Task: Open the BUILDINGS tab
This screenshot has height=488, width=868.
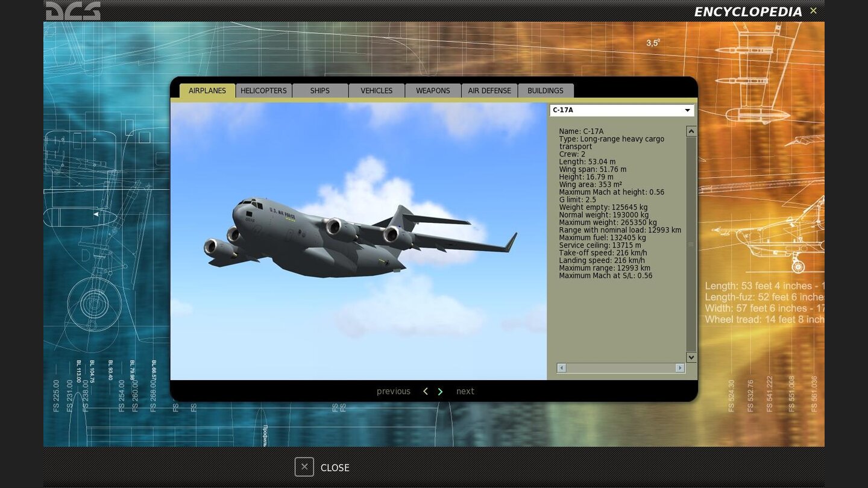Action: (546, 90)
